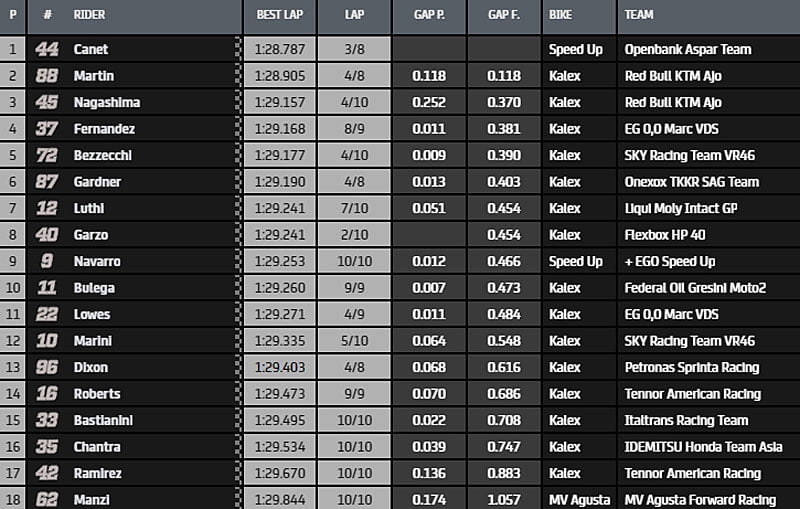Select Lowes' lap count cell 4/9
Viewport: 800px width, 509px height.
pos(354,314)
